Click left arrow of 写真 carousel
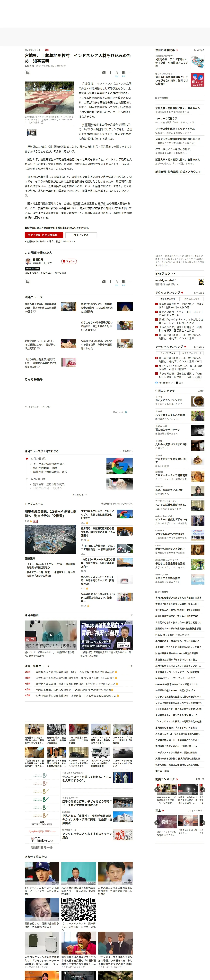The height and width of the screenshot is (980, 210). 157,823
